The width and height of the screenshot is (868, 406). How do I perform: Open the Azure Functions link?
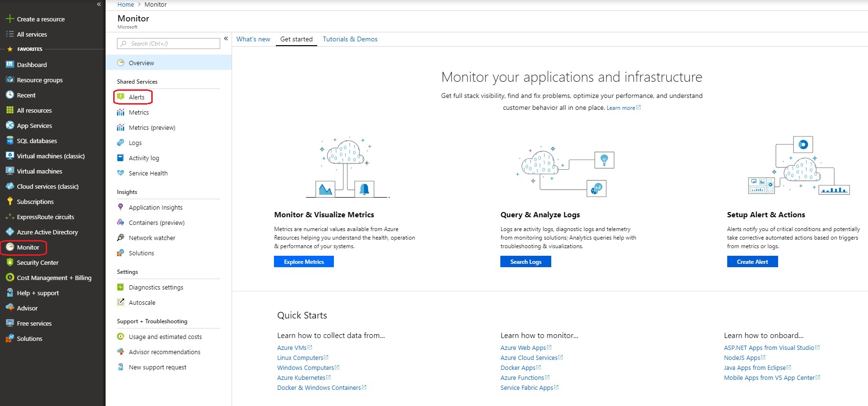pyautogui.click(x=525, y=377)
